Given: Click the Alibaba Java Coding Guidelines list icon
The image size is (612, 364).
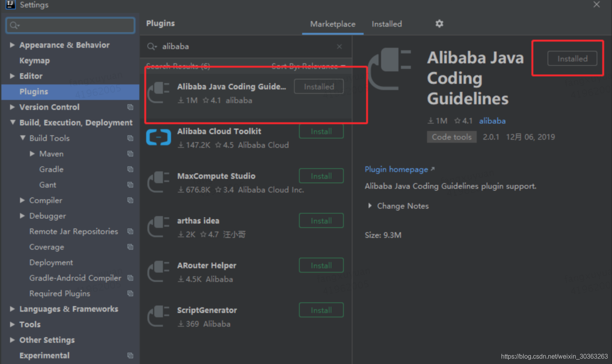Looking at the screenshot, I should pos(159,93).
